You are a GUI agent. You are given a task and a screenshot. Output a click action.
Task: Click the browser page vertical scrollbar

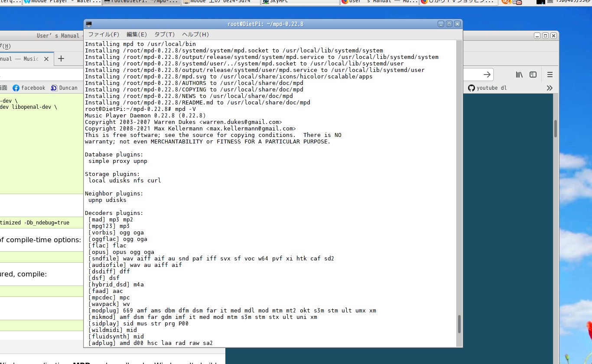point(555,128)
